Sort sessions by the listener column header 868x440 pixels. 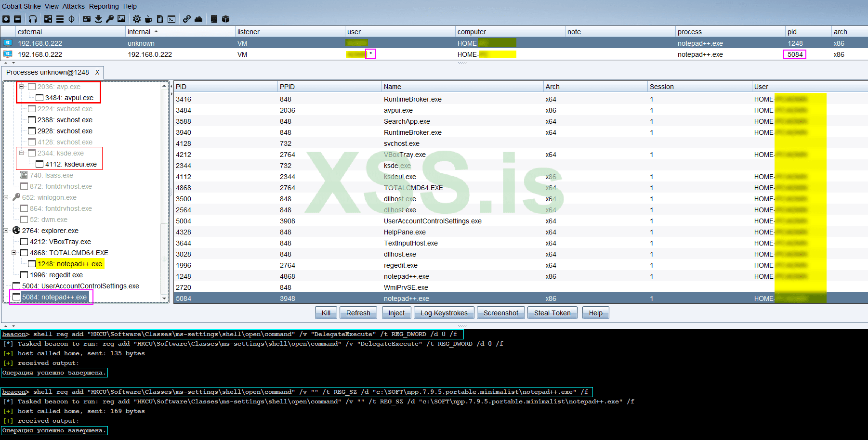(x=290, y=32)
